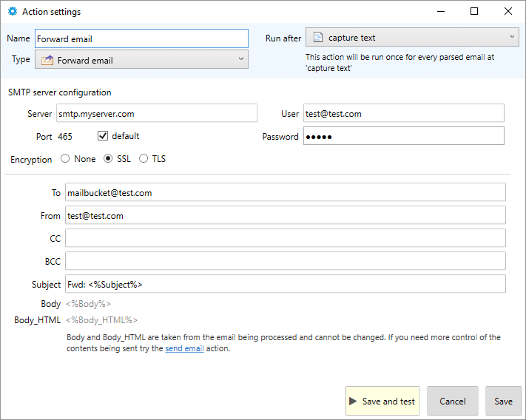Click the empty BCC field

pos(286,261)
